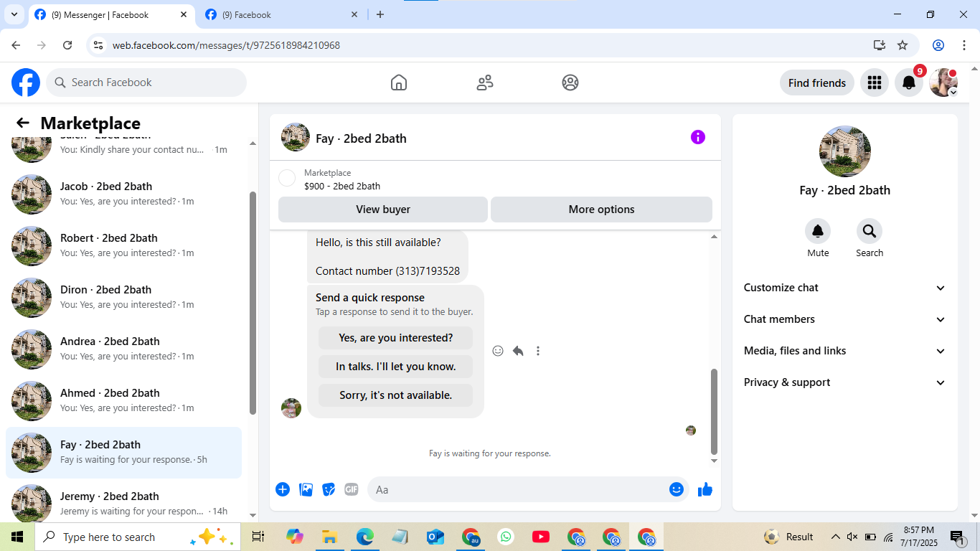This screenshot has height=551, width=980.
Task: Click the 'Contact number (313)7193528' message text
Action: 387,271
